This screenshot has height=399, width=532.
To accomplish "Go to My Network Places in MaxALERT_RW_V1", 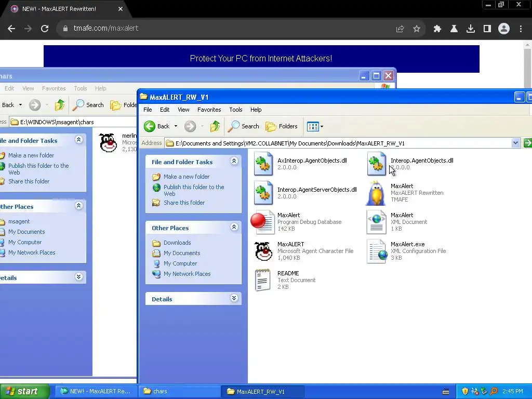I will coord(187,274).
